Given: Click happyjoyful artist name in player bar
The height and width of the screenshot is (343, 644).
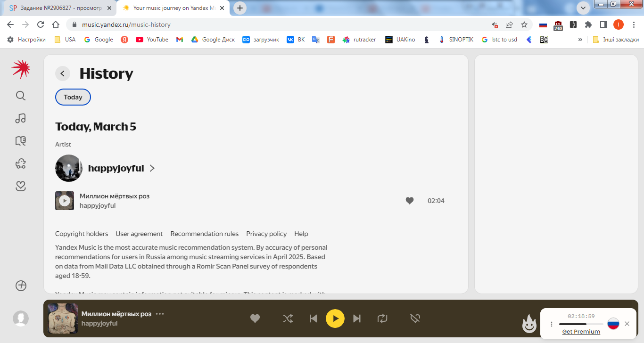Looking at the screenshot, I should coord(99,323).
